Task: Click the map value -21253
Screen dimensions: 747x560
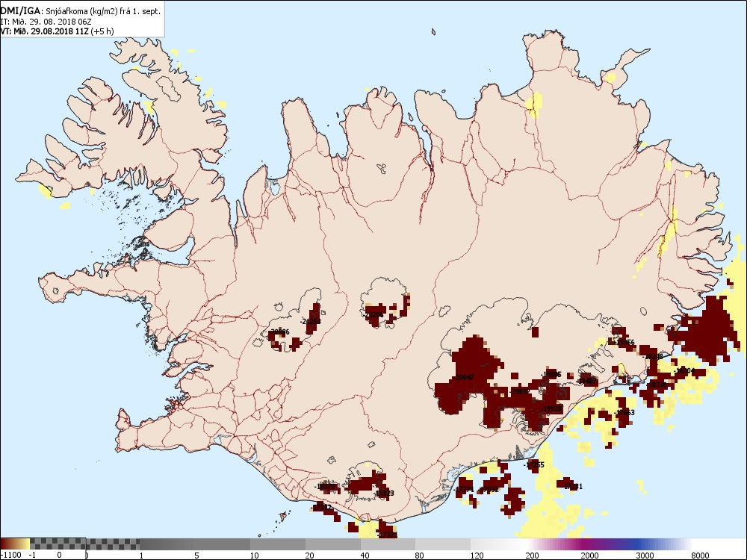Action: [310, 321]
